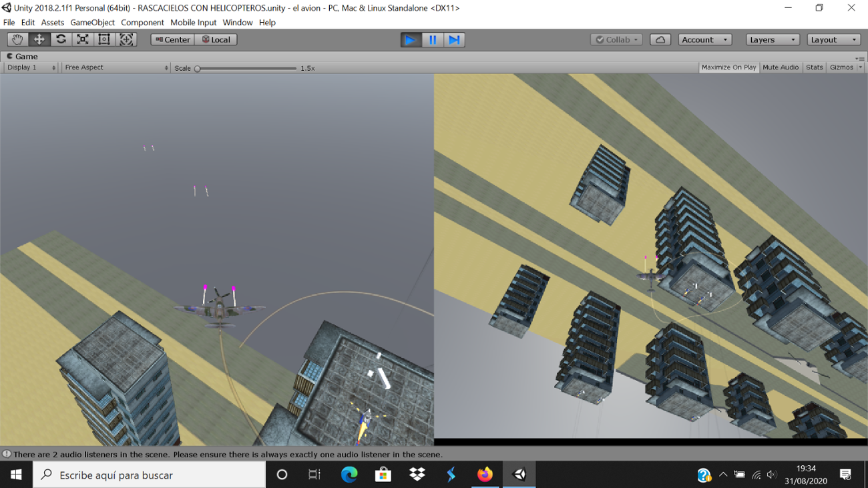Viewport: 868px width, 488px height.
Task: Open Unity Cloud Services panel
Action: tap(660, 39)
